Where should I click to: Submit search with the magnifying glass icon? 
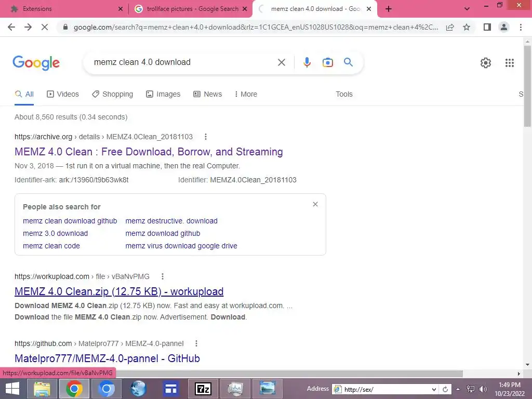point(348,62)
